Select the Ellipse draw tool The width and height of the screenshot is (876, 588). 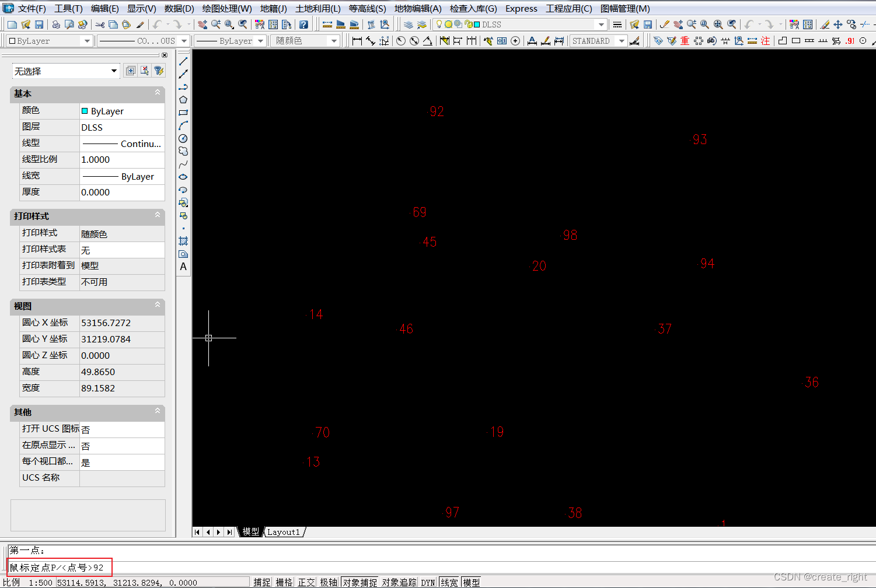coord(183,177)
